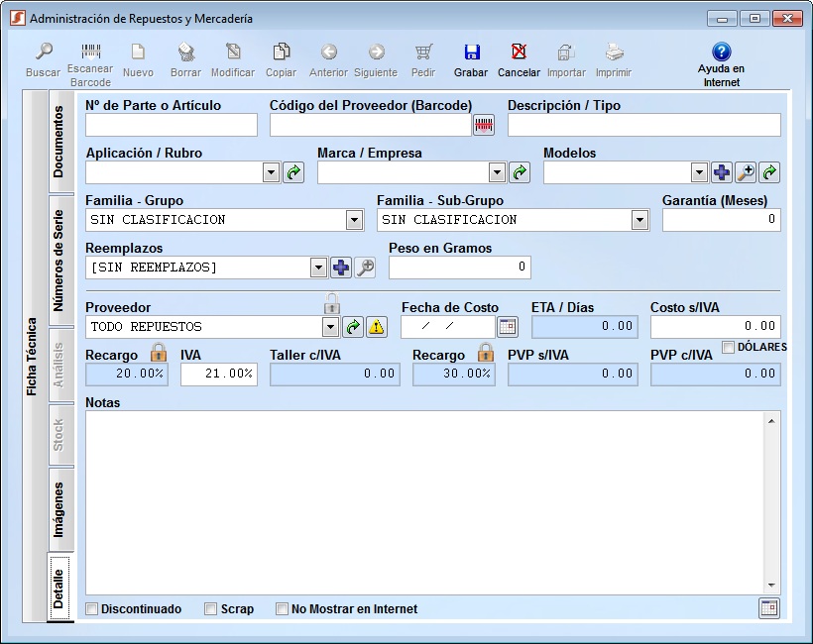
Task: Toggle the Discontinuado checkbox
Action: [92, 608]
